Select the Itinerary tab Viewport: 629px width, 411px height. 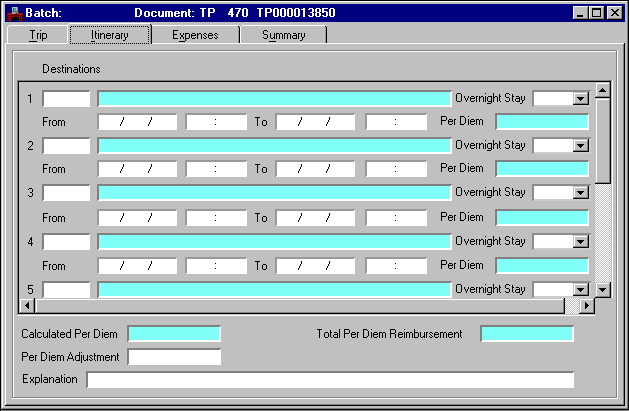pos(110,35)
